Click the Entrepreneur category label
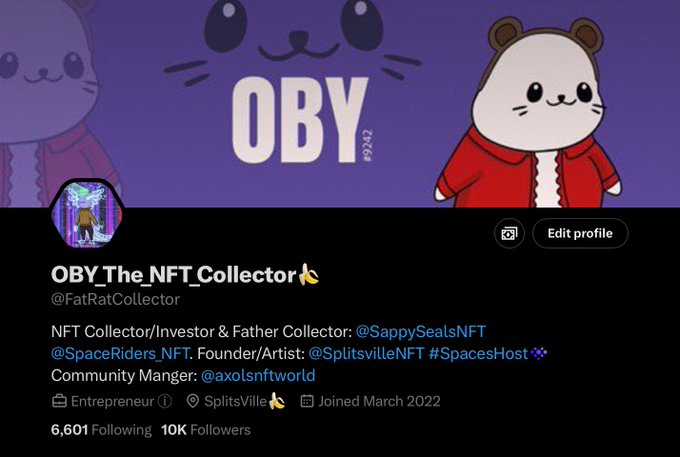680x457 pixels. (x=112, y=402)
